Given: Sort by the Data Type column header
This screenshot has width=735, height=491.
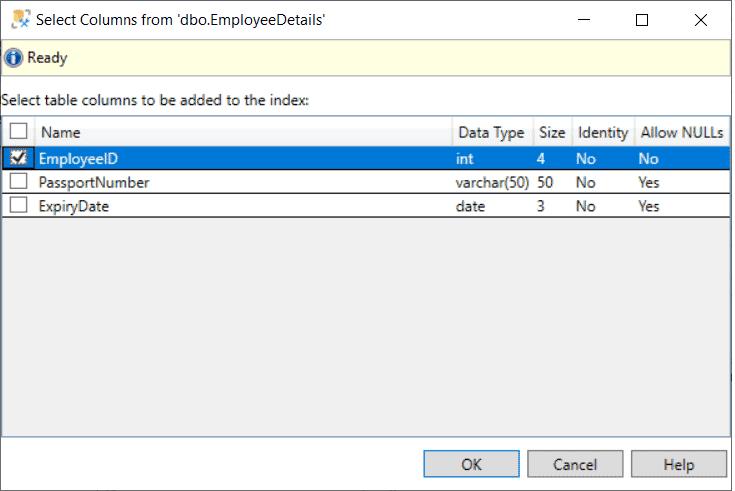Looking at the screenshot, I should click(491, 132).
